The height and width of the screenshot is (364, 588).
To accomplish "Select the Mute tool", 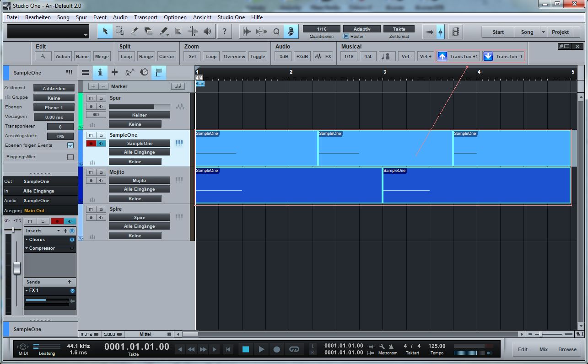I will [178, 31].
